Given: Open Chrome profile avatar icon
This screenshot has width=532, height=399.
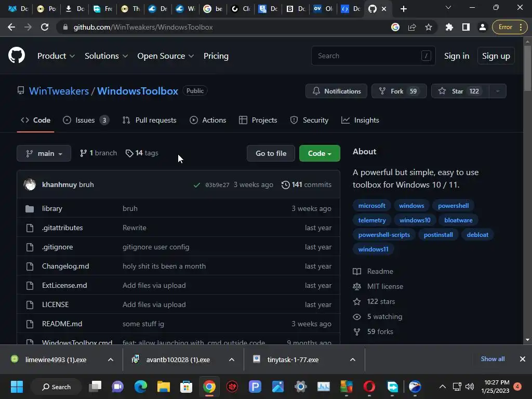Looking at the screenshot, I should (482, 27).
